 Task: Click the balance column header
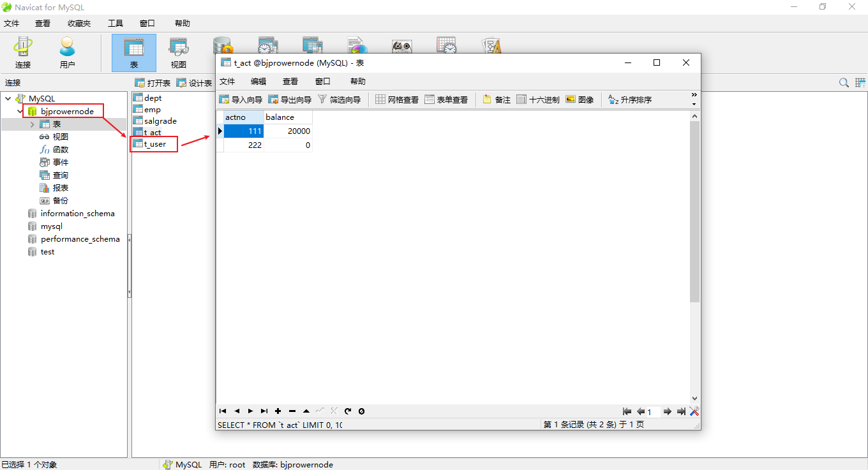point(288,117)
